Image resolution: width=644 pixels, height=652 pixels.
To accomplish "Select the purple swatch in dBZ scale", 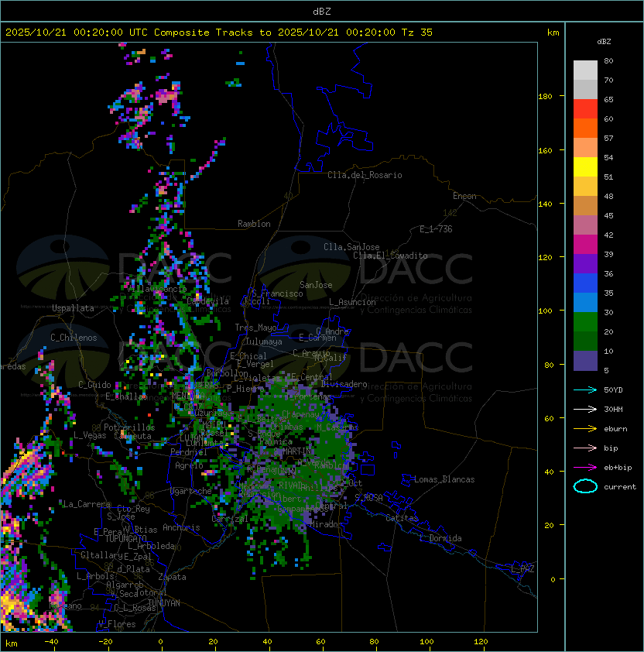I will point(585,263).
